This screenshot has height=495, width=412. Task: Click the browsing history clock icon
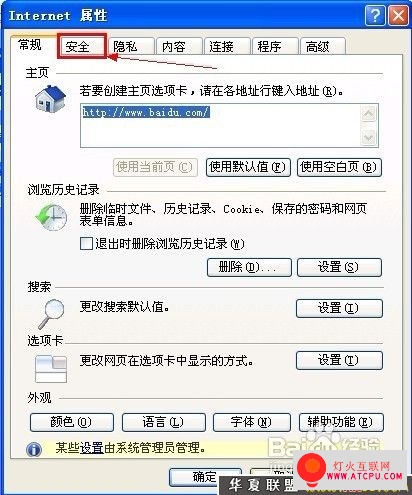pos(51,218)
